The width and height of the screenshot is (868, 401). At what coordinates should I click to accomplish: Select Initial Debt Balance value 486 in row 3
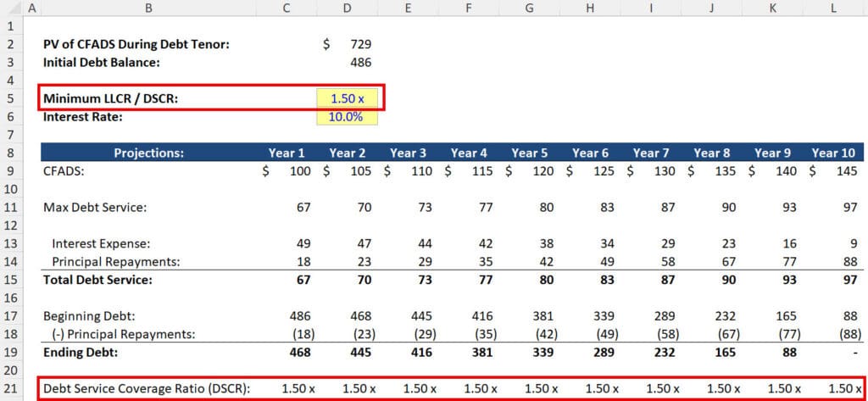coord(361,63)
